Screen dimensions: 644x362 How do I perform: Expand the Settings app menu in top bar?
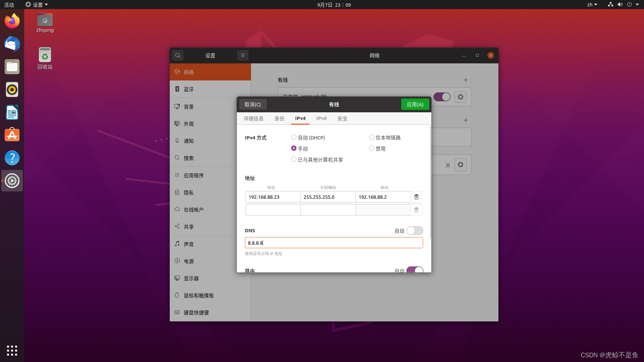pos(37,5)
